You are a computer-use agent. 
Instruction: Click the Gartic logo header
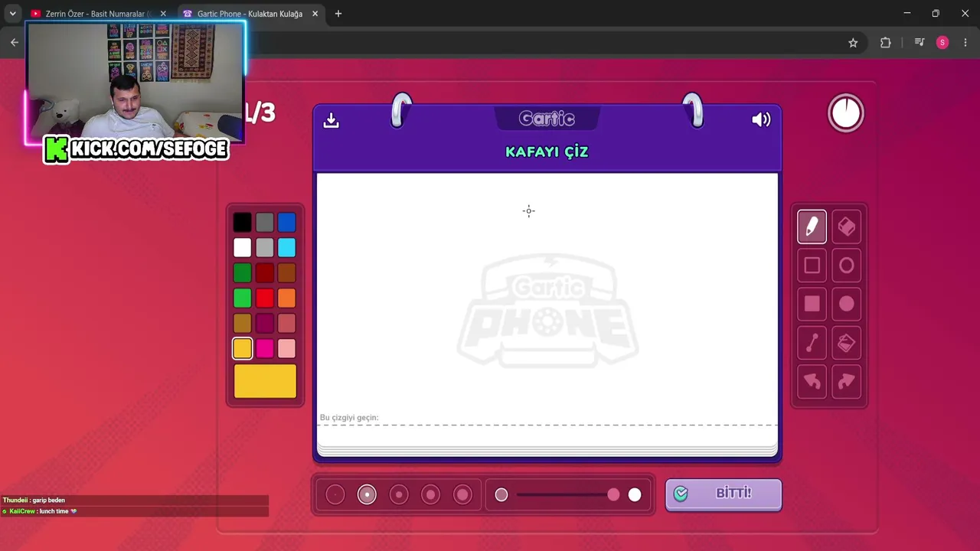(x=547, y=119)
